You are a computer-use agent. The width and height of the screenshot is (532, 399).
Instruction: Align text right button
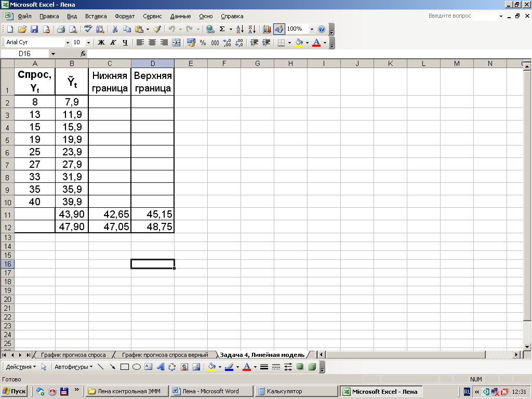[164, 43]
